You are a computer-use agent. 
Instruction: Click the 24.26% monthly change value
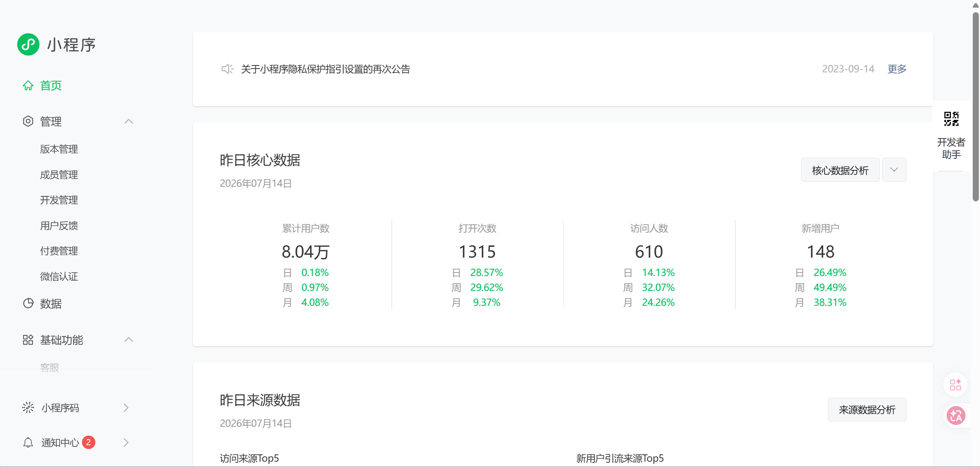click(x=658, y=302)
